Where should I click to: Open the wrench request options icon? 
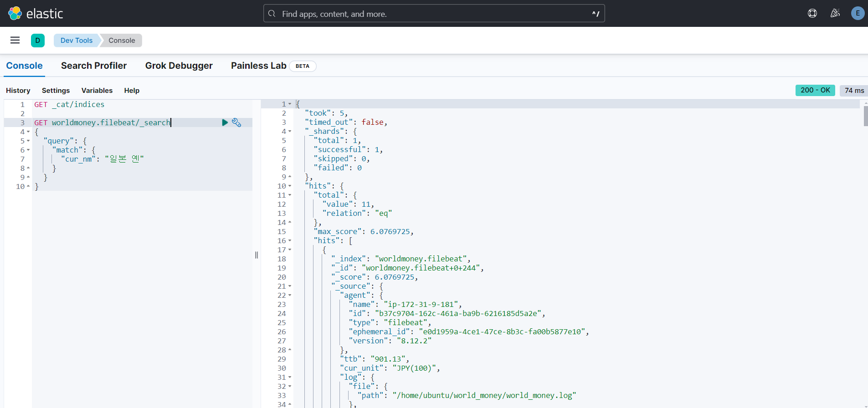coord(236,122)
